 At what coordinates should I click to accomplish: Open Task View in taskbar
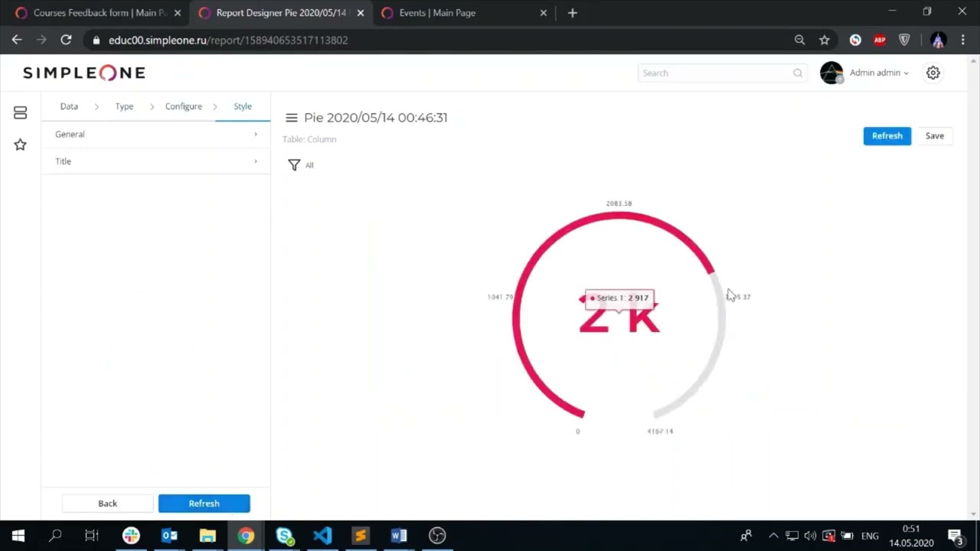(x=92, y=536)
